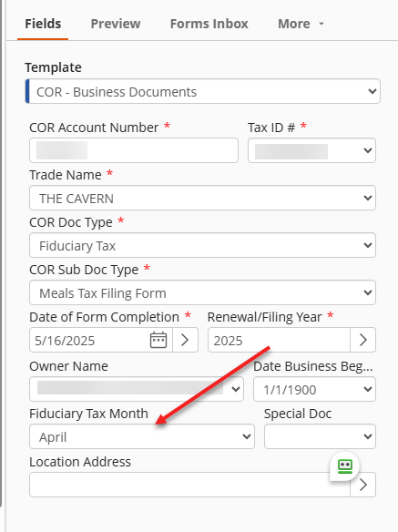Open COR Sub Doc Type dropdown
This screenshot has height=532, width=398.
(x=202, y=292)
